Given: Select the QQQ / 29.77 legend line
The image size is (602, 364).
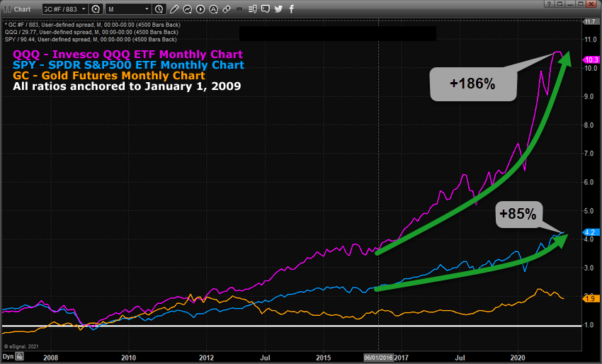Looking at the screenshot, I should [91, 33].
